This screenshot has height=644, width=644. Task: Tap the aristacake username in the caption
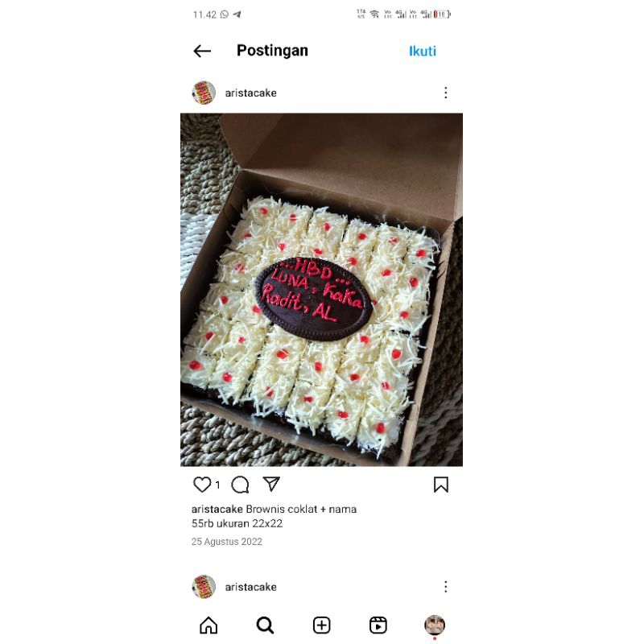click(x=217, y=510)
